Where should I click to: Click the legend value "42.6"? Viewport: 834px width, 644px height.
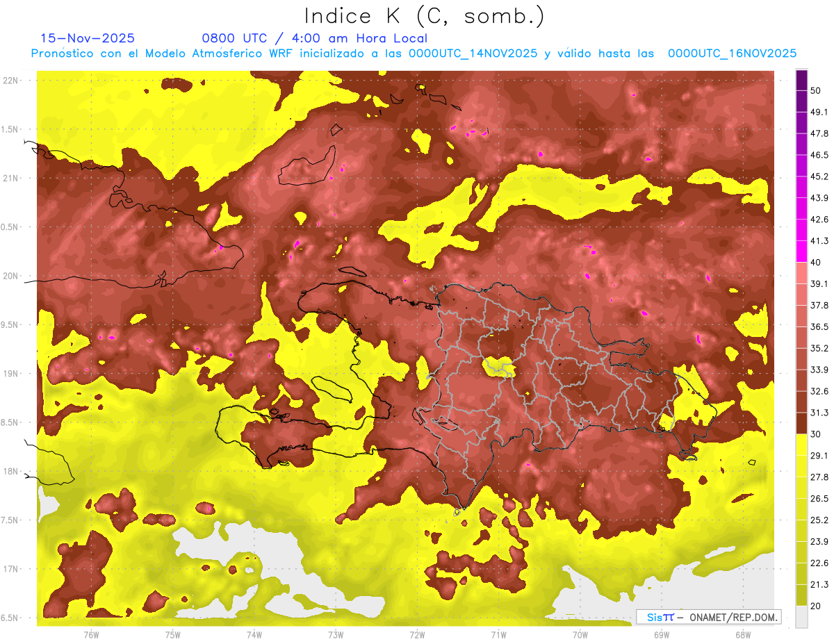pyautogui.click(x=819, y=220)
